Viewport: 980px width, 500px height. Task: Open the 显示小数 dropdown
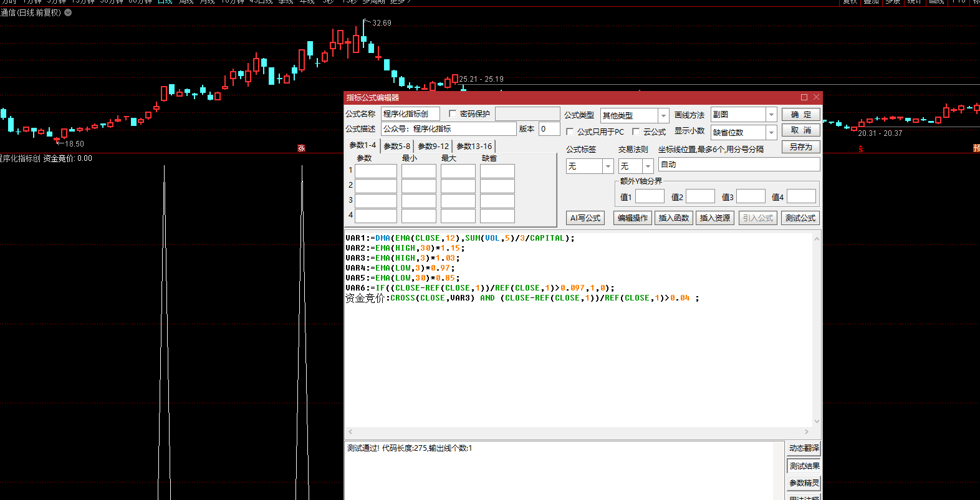click(771, 132)
